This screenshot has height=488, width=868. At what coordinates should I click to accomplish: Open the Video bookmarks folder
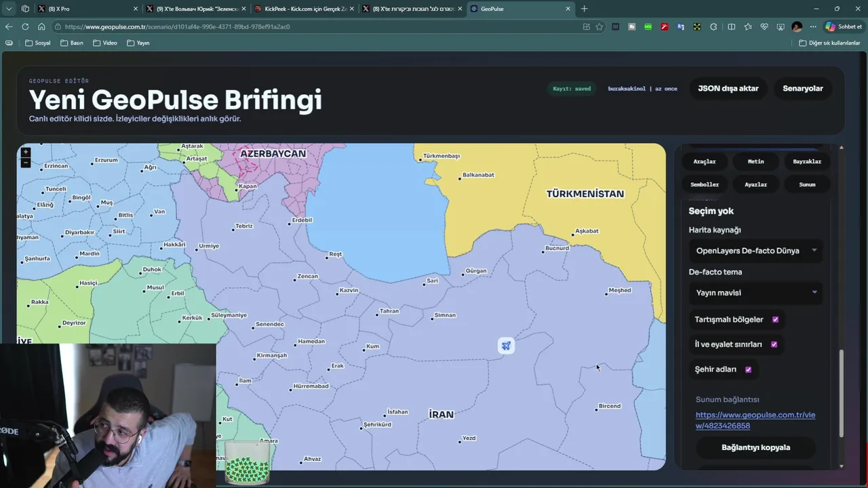(x=105, y=43)
